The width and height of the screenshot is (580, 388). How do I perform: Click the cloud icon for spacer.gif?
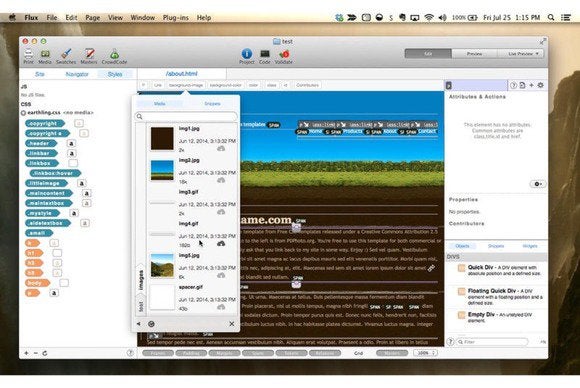pyautogui.click(x=221, y=307)
